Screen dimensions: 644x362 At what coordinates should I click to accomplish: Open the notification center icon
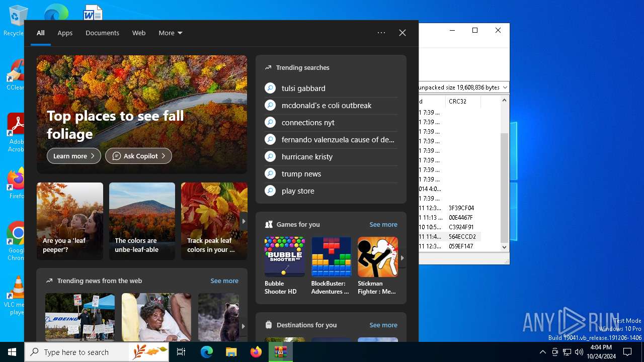point(627,352)
